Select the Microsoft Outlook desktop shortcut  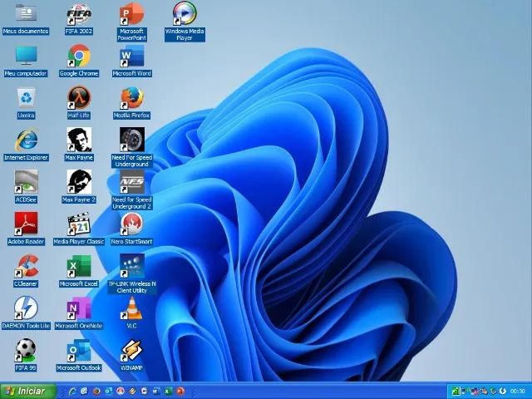[79, 356]
